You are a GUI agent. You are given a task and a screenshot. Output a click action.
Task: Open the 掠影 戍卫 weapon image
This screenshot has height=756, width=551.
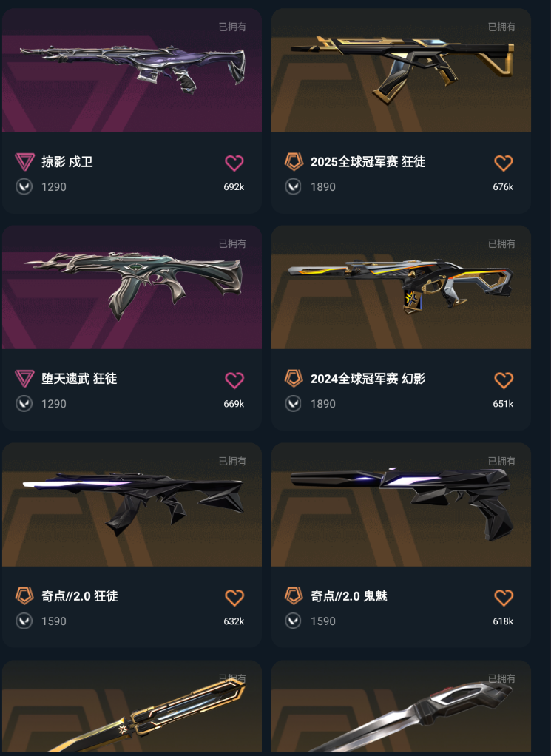tap(132, 70)
